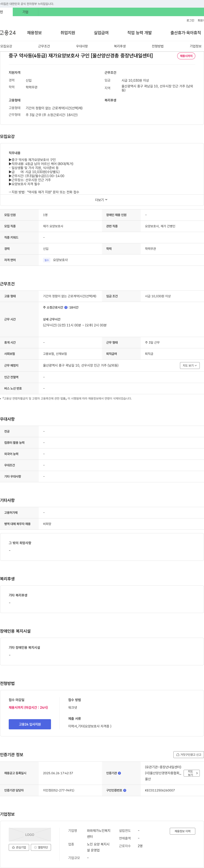Screen dimensions: 204x868
Task: Click contact 이인정(052-277-9491)
Action: (59, 790)
